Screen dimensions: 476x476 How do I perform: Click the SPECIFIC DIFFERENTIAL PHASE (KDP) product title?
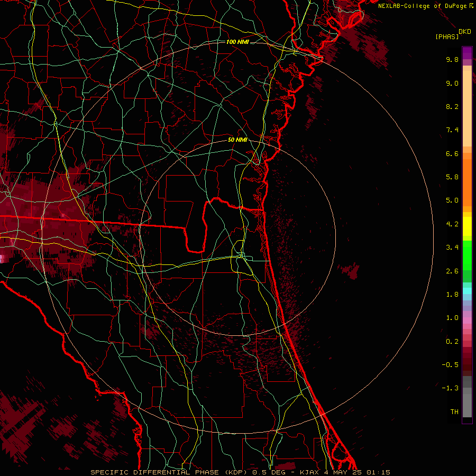pyautogui.click(x=169, y=472)
